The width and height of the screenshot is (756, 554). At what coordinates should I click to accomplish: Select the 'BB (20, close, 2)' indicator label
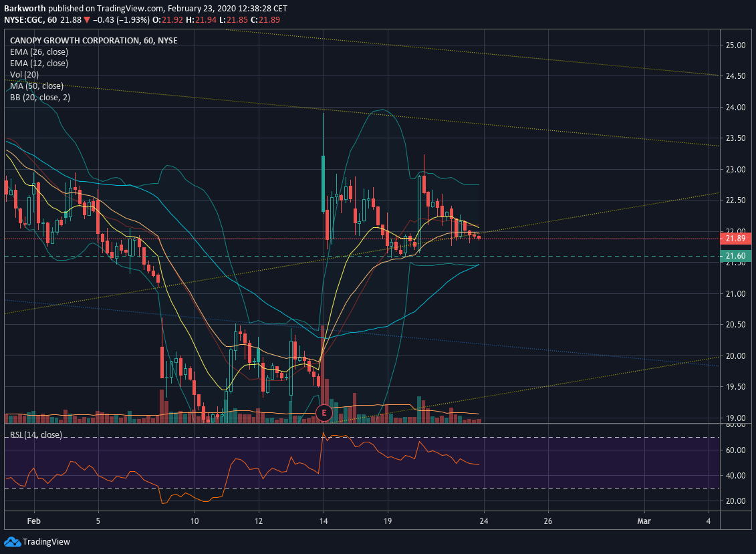(x=40, y=98)
